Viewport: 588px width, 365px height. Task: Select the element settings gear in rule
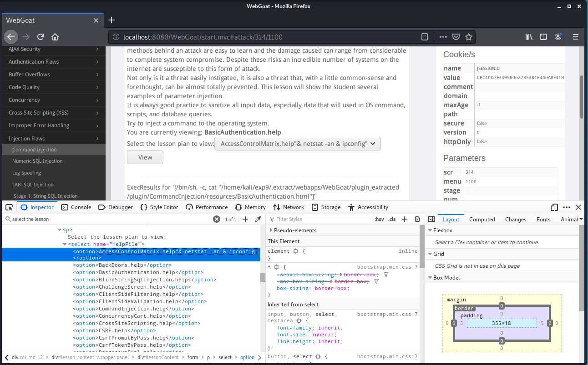(x=295, y=251)
